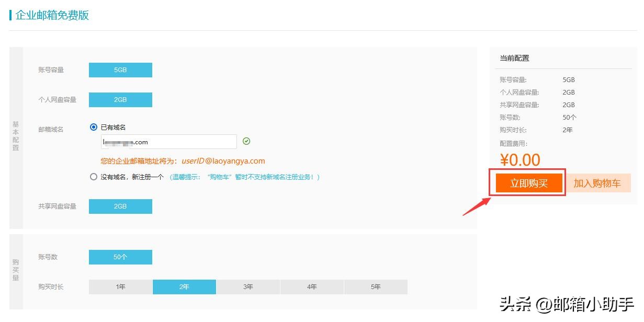Click the 5GB 账号容量 capacity button
Viewport: 644px width, 322px height.
pyautogui.click(x=120, y=70)
